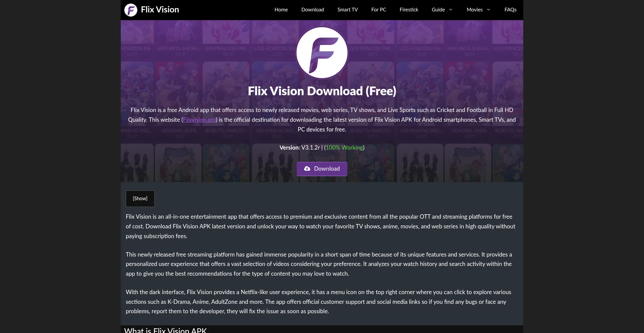The width and height of the screenshot is (644, 333).
Task: Click the purple Download button
Action: 322,169
